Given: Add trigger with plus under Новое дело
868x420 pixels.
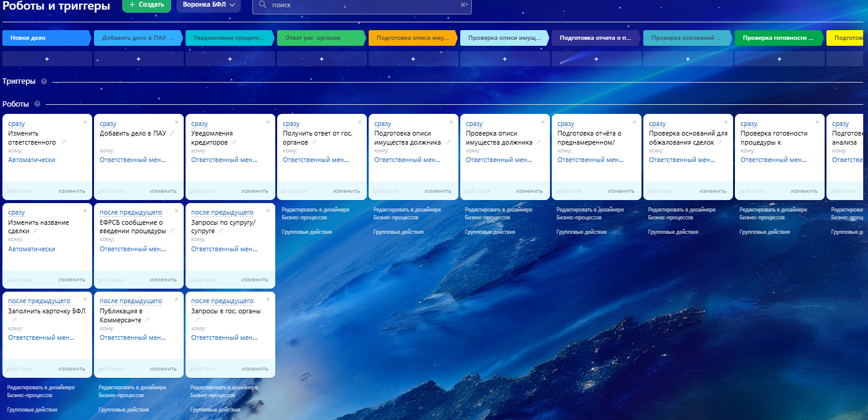Looking at the screenshot, I should coord(47,59).
